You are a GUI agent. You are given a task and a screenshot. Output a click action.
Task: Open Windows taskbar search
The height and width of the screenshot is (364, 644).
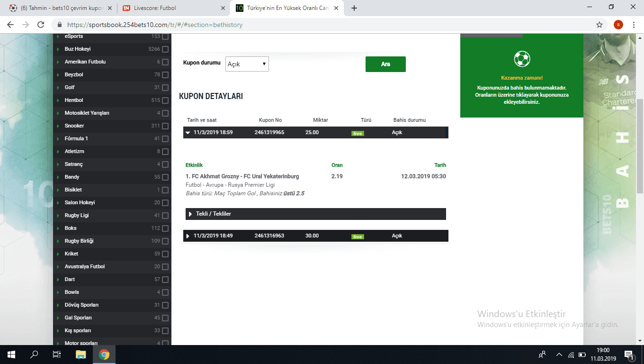pos(34,354)
